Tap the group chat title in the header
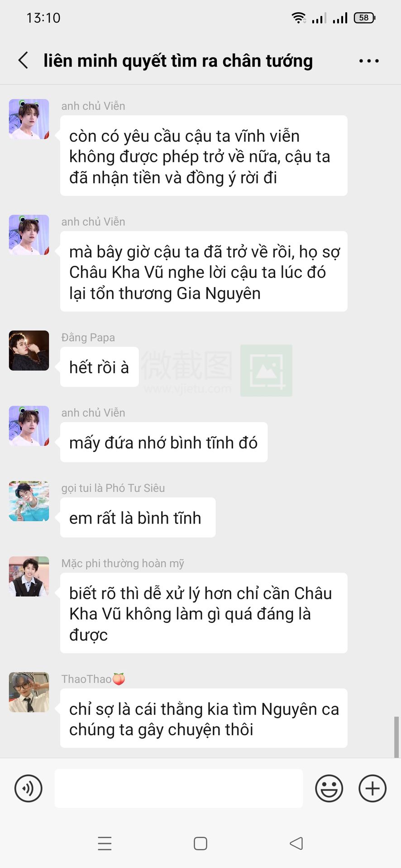401x868 pixels. point(178,61)
